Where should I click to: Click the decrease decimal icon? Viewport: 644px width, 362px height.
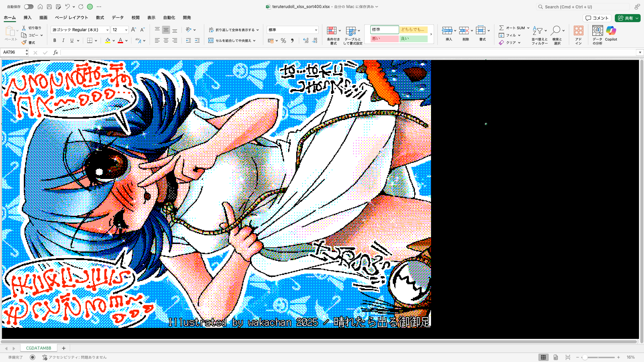pyautogui.click(x=315, y=41)
